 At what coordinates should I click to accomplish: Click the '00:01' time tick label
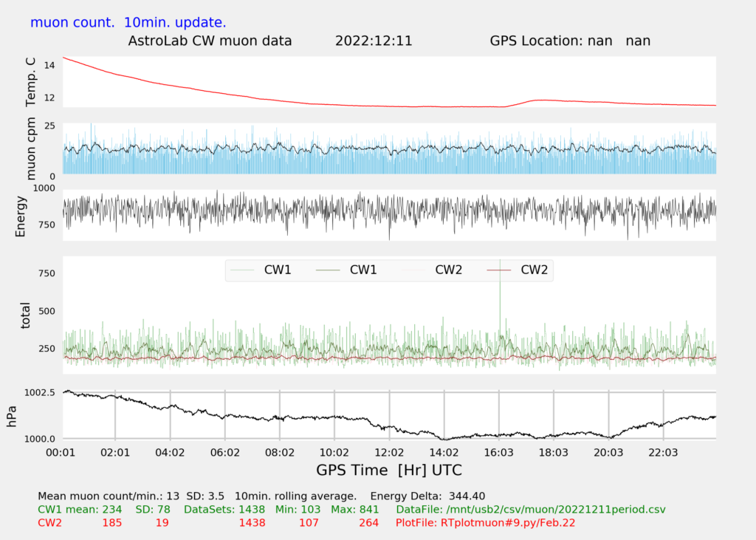[x=61, y=453]
